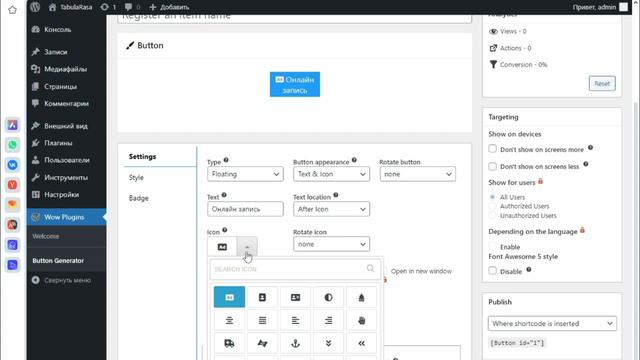Open Yandex icon in browser sidebar
640x360 pixels.
[x=12, y=184]
